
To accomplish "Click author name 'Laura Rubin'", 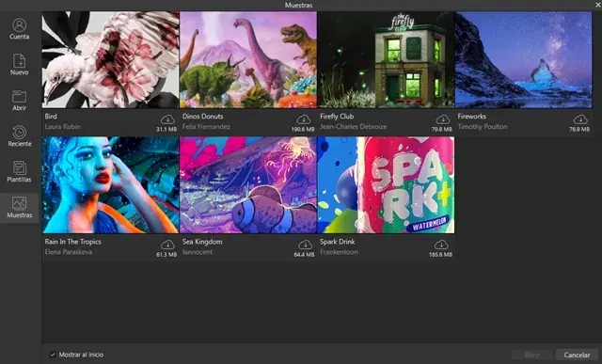I will [x=63, y=126].
